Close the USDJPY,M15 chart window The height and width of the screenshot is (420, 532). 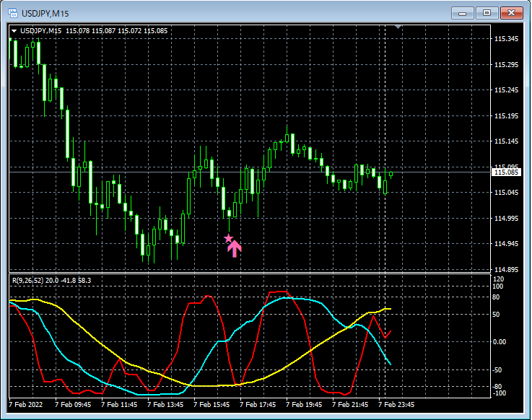click(x=512, y=13)
